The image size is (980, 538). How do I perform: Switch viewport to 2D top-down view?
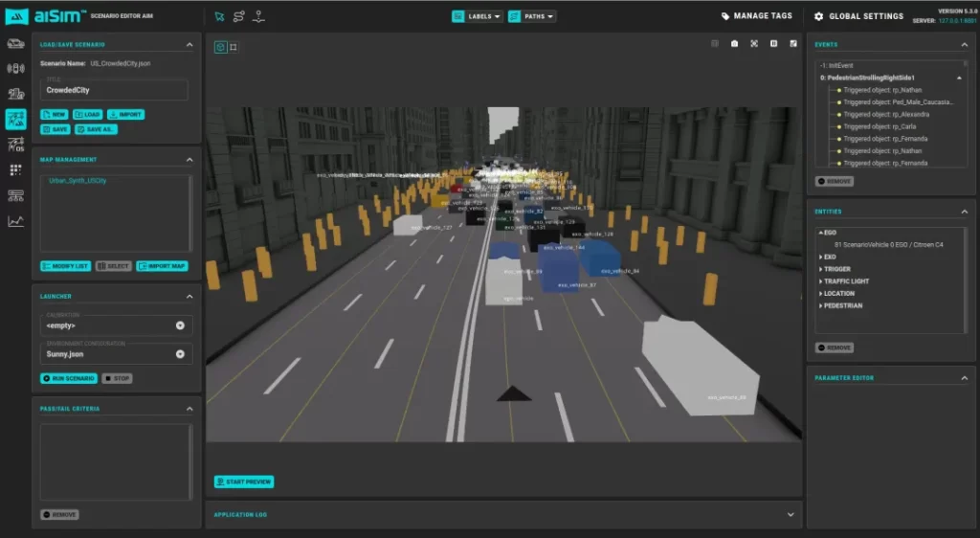(x=234, y=46)
